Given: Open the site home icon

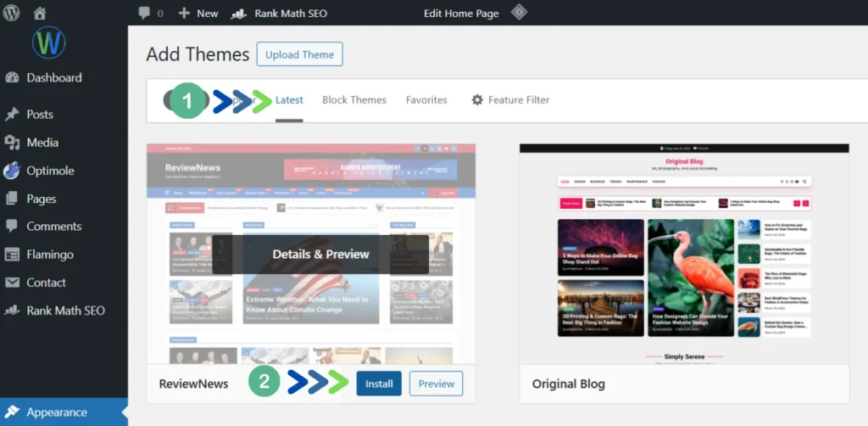Looking at the screenshot, I should [x=40, y=14].
